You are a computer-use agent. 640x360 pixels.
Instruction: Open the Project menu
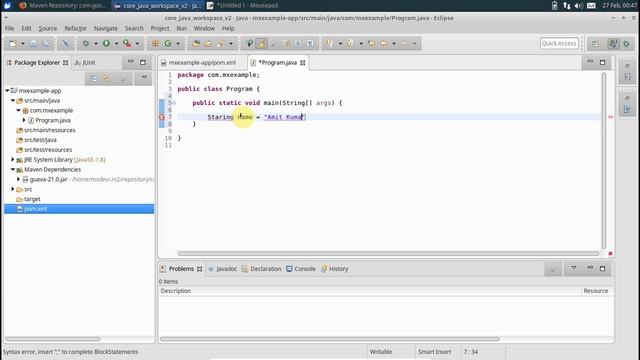(x=160, y=28)
